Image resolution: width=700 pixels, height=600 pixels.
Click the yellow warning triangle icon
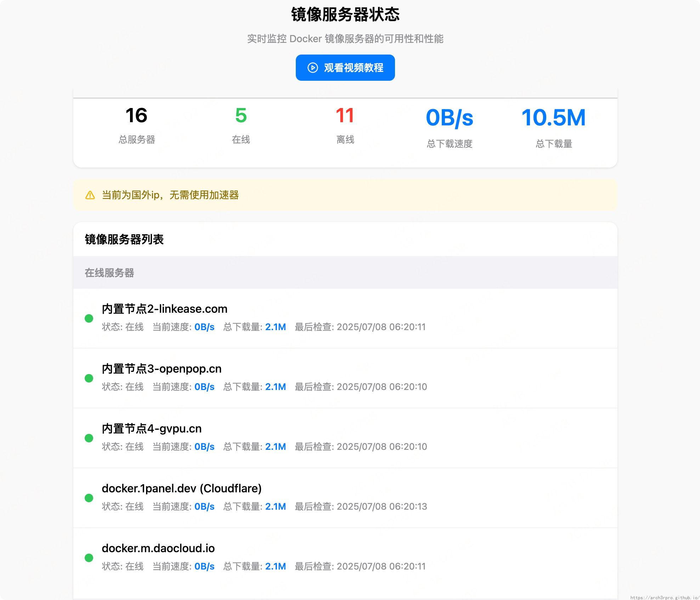[90, 195]
